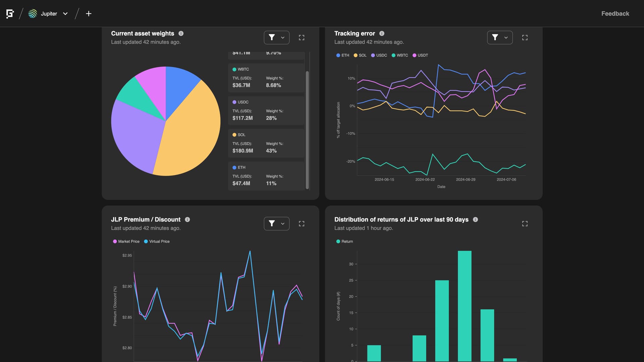This screenshot has height=362, width=644.
Task: Expand Current asset weights to fullscreen
Action: (x=301, y=38)
